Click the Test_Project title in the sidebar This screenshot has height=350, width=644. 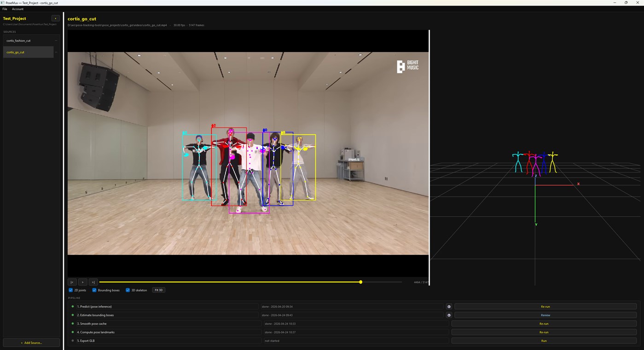(x=15, y=18)
